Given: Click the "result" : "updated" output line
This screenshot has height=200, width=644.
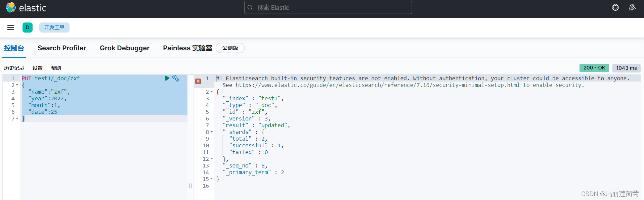Looking at the screenshot, I should click(256, 125).
